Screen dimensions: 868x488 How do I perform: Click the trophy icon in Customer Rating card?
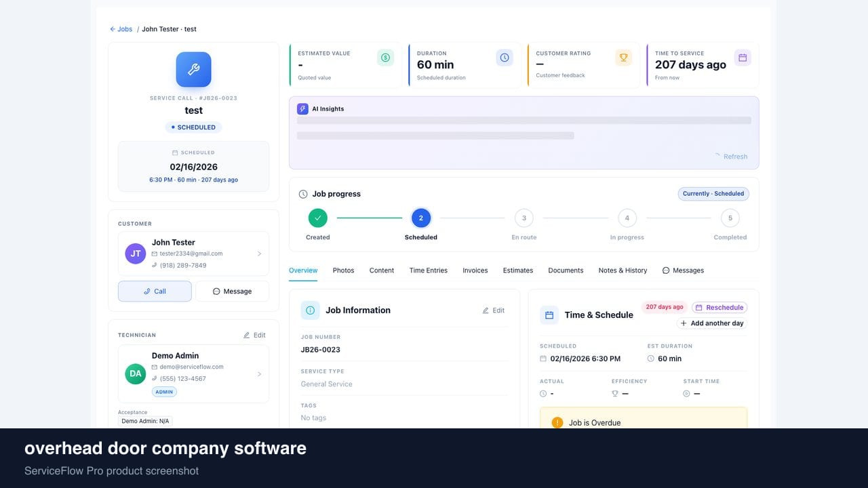(x=624, y=58)
